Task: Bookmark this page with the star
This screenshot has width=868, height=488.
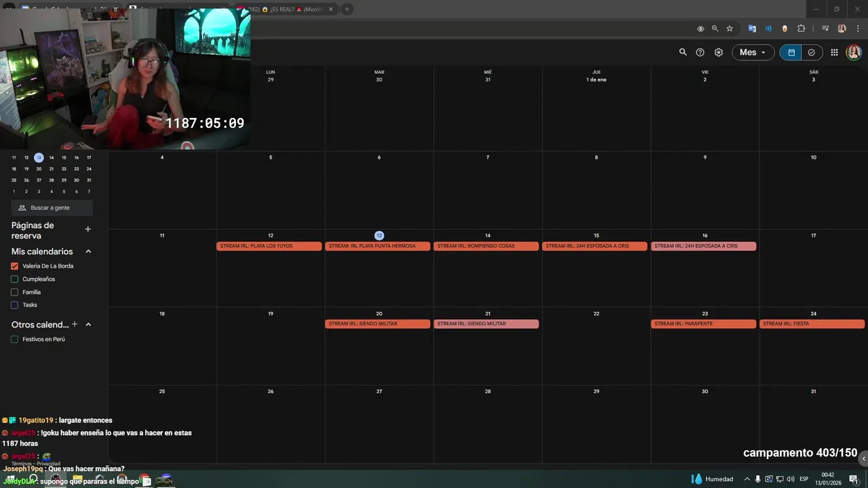Action: pyautogui.click(x=730, y=28)
